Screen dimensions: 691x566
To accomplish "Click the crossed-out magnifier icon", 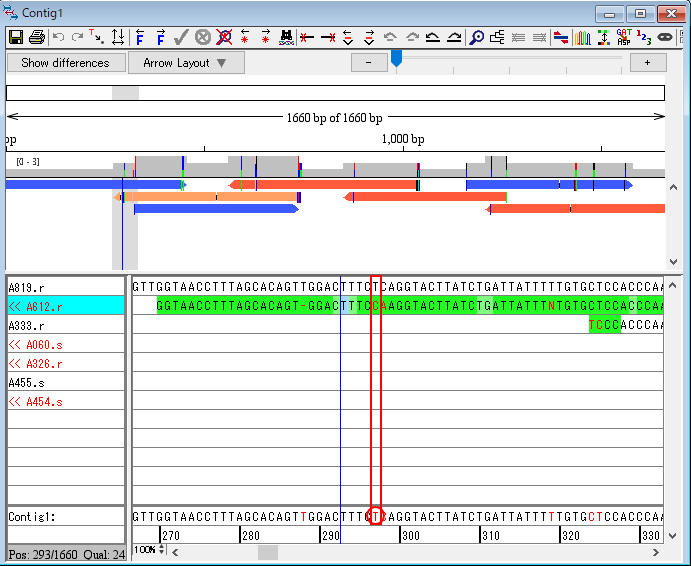I will (x=224, y=37).
